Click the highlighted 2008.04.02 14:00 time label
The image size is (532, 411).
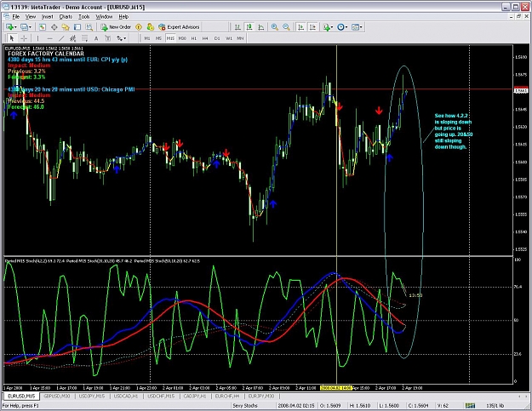point(335,388)
